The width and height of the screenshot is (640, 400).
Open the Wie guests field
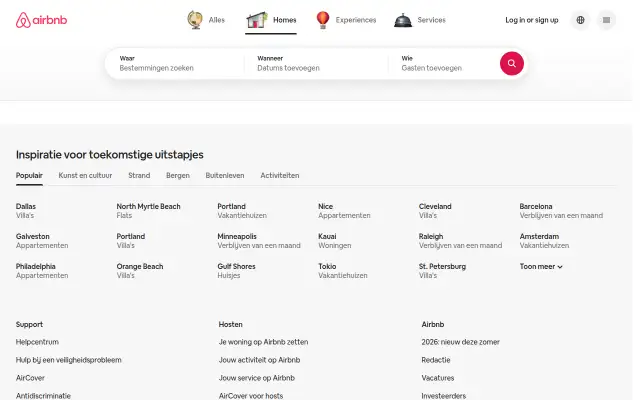pos(443,63)
